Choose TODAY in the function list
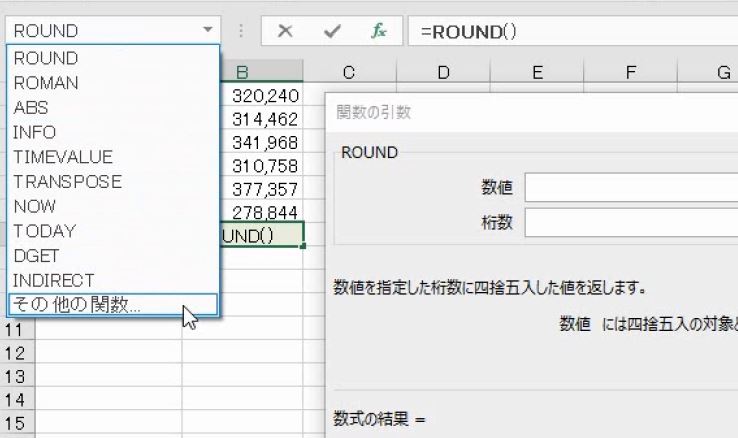 click(113, 231)
